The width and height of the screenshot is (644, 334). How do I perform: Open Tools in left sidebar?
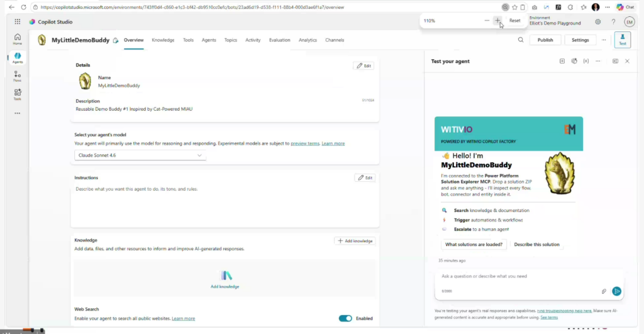click(x=17, y=94)
